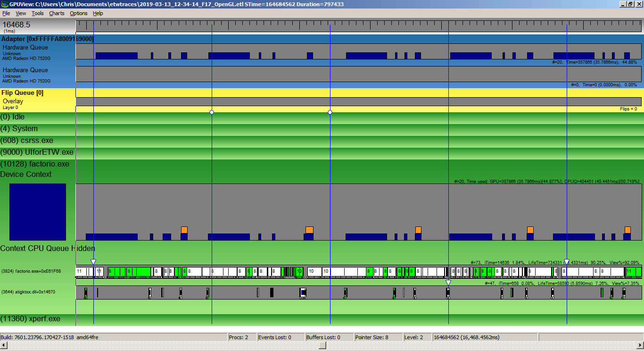Viewport: 644px width, 351px height.
Task: Expand the (608) csrss.exe process row
Action: click(27, 141)
